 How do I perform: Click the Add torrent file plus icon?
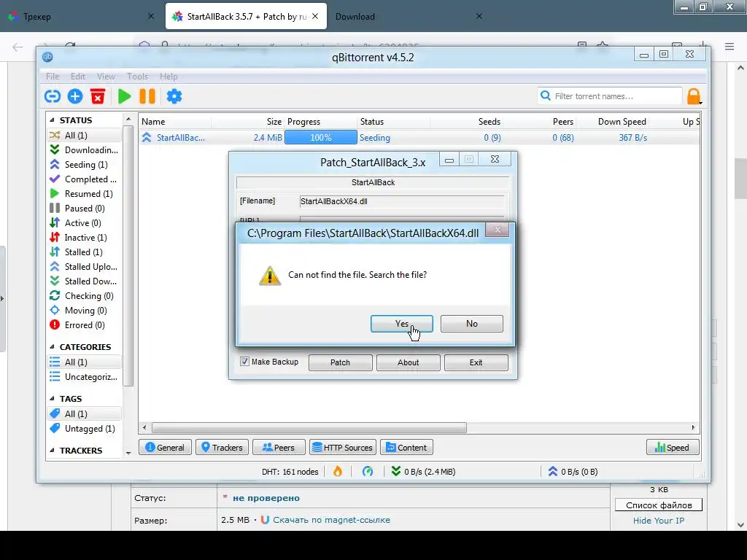(x=75, y=96)
